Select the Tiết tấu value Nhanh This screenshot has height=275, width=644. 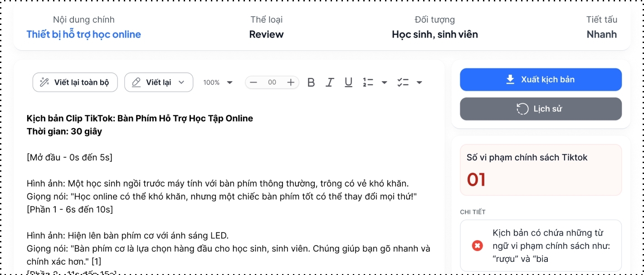click(x=602, y=34)
